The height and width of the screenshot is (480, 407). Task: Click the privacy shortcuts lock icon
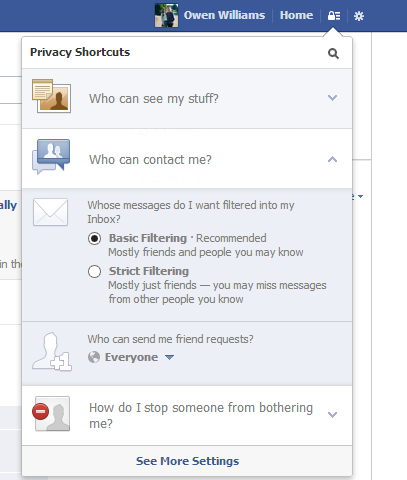pos(334,16)
